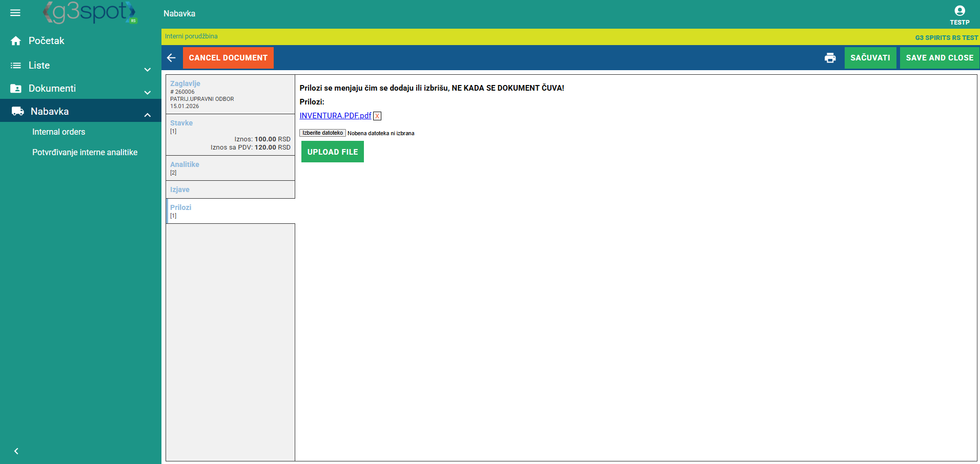Click the Sačuvati save button

870,58
